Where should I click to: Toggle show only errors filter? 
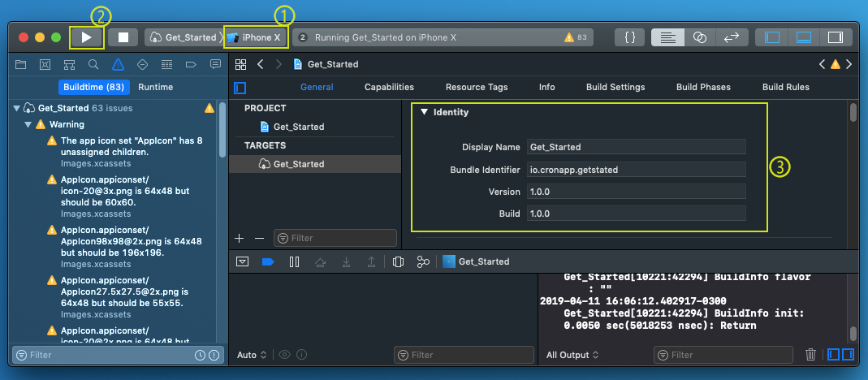coord(214,355)
